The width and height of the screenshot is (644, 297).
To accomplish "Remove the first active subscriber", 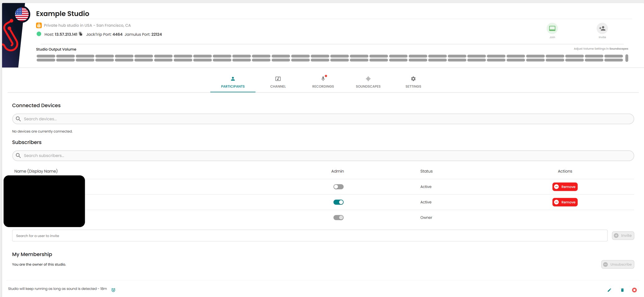I will (x=565, y=187).
